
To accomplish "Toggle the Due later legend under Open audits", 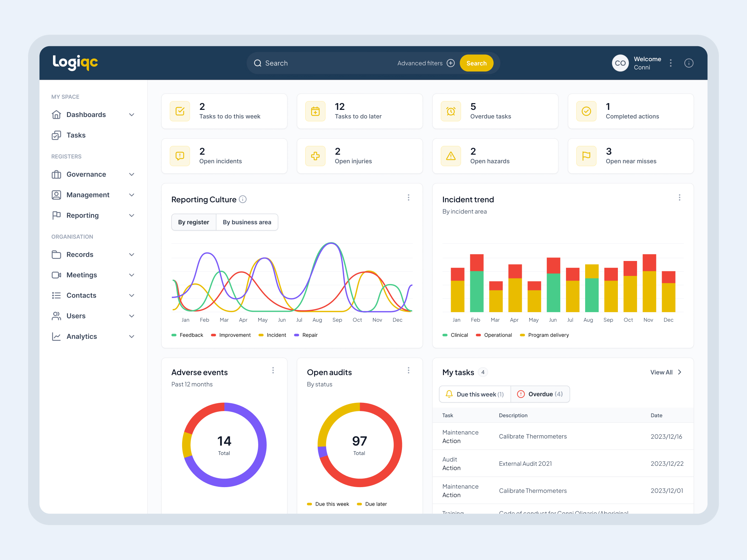I will (x=372, y=504).
